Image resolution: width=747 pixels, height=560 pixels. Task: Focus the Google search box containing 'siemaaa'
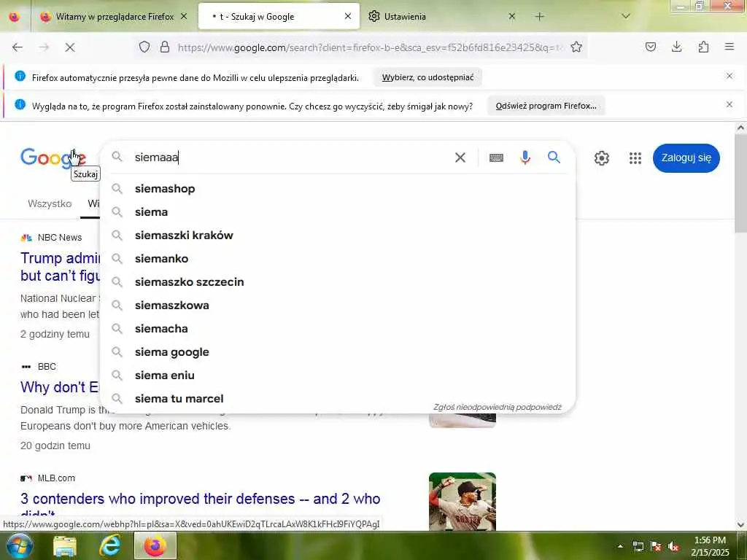(x=290, y=157)
